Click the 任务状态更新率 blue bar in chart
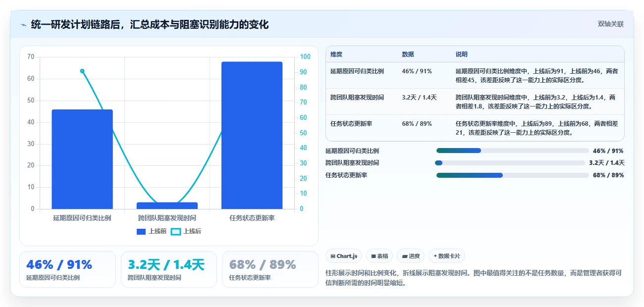Image resolution: width=644 pixels, height=307 pixels. pyautogui.click(x=252, y=135)
